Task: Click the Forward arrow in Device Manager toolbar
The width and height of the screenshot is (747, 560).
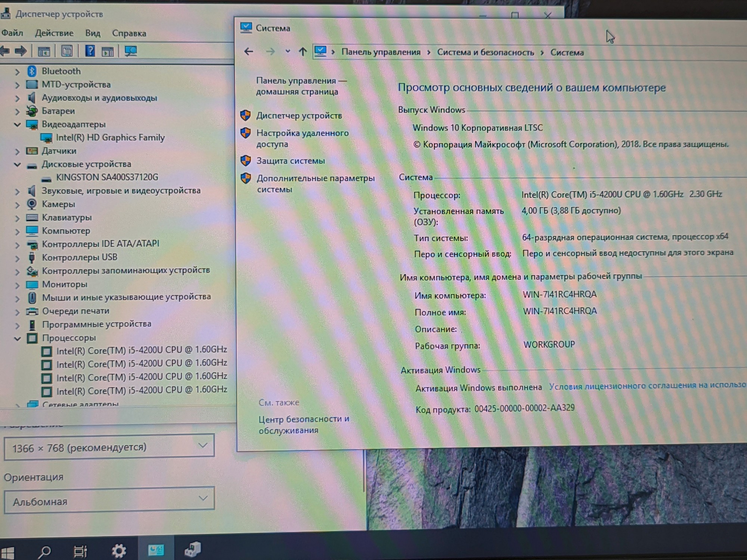Action: tap(21, 51)
